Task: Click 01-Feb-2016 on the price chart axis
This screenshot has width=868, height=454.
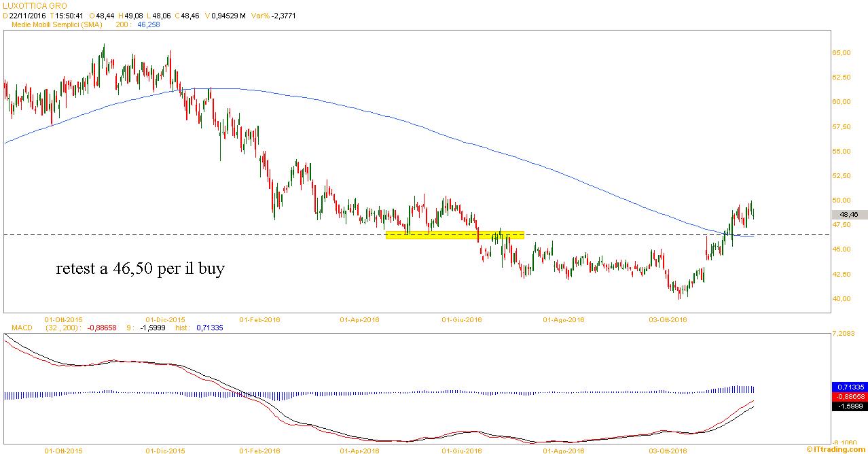Action: tap(260, 319)
